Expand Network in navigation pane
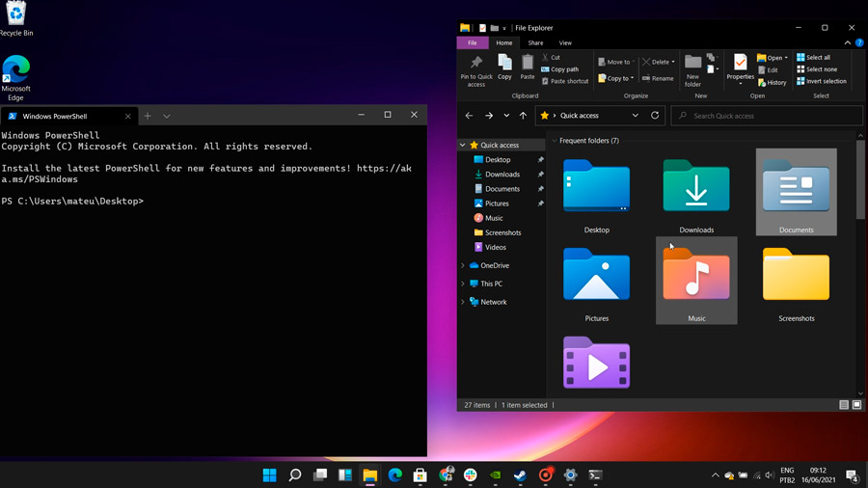Viewport: 868px width, 488px height. pyautogui.click(x=463, y=302)
